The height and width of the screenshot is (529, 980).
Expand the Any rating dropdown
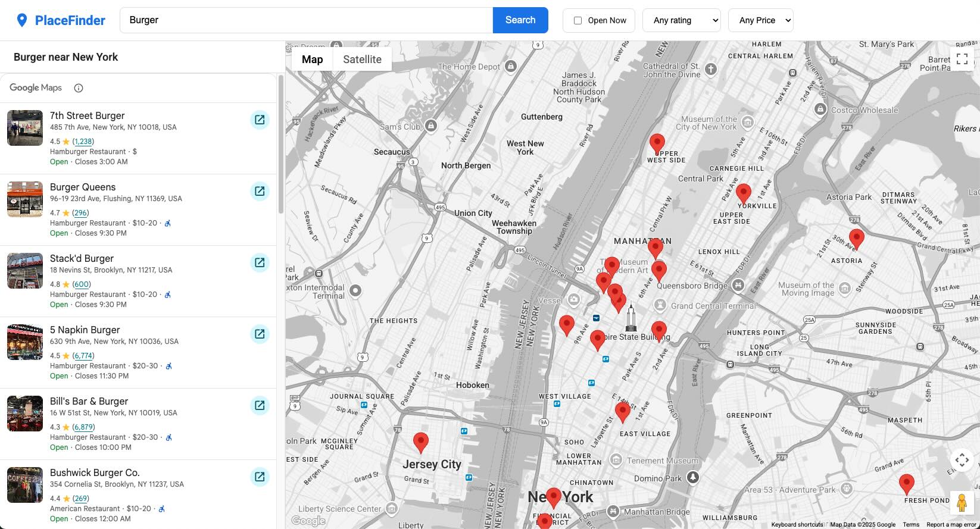[x=681, y=20]
